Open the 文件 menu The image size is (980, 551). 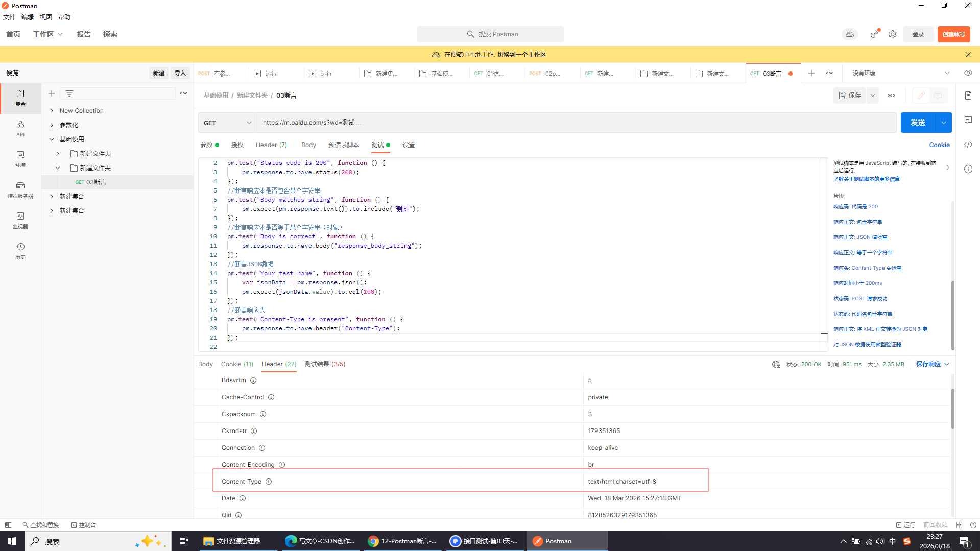[9, 17]
